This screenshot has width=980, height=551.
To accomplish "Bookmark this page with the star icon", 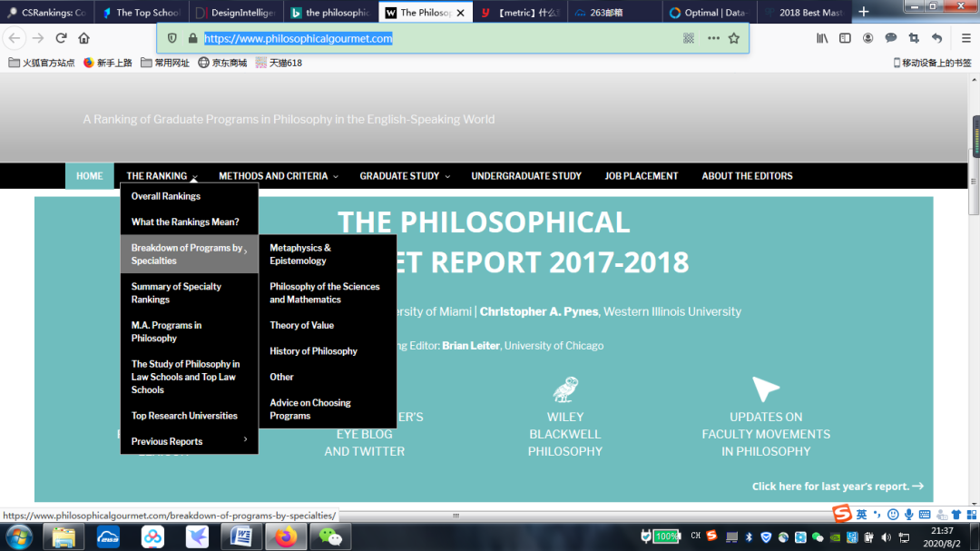I will click(734, 38).
